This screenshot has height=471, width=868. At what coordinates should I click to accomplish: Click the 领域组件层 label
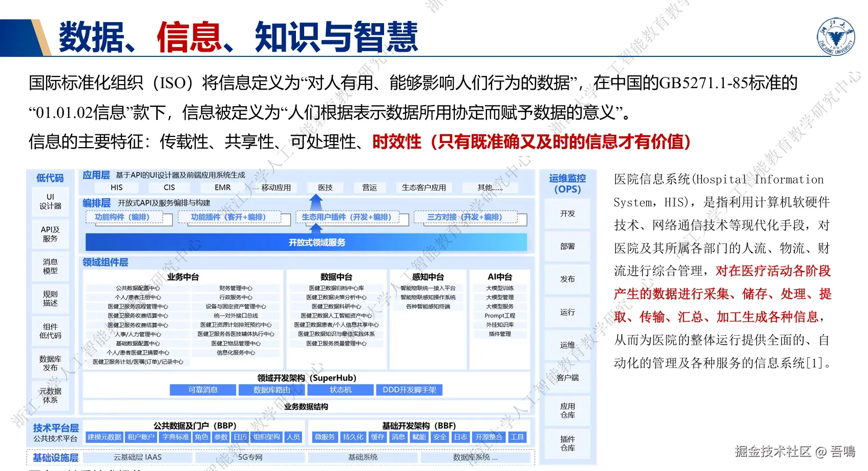coord(105,262)
